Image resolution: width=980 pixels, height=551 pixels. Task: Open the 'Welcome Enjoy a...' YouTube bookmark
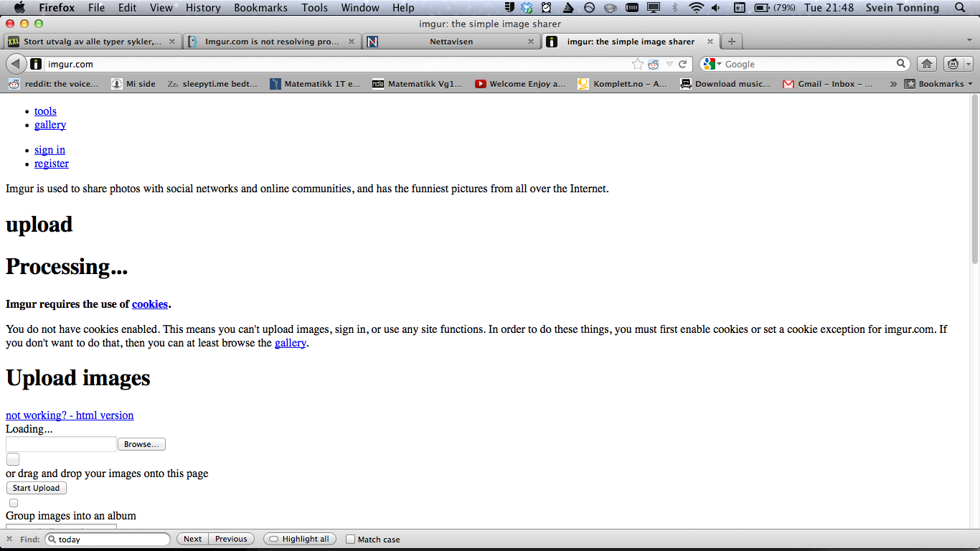pyautogui.click(x=520, y=84)
